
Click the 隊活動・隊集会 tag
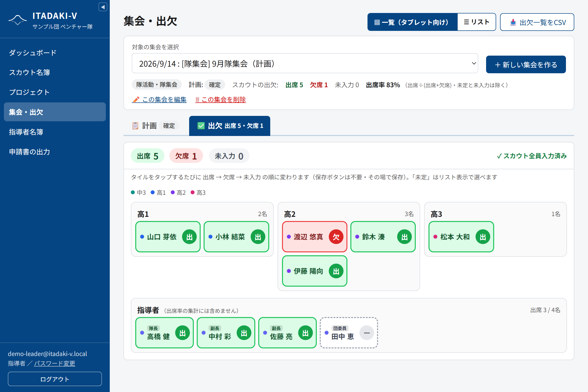(x=157, y=85)
